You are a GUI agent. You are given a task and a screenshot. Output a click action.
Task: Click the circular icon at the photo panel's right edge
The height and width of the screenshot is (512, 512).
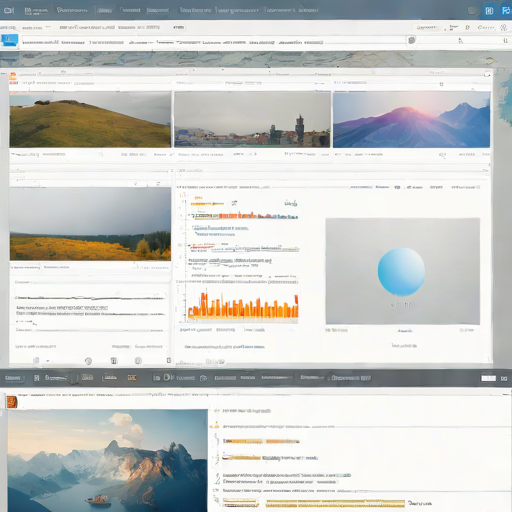tap(487, 74)
